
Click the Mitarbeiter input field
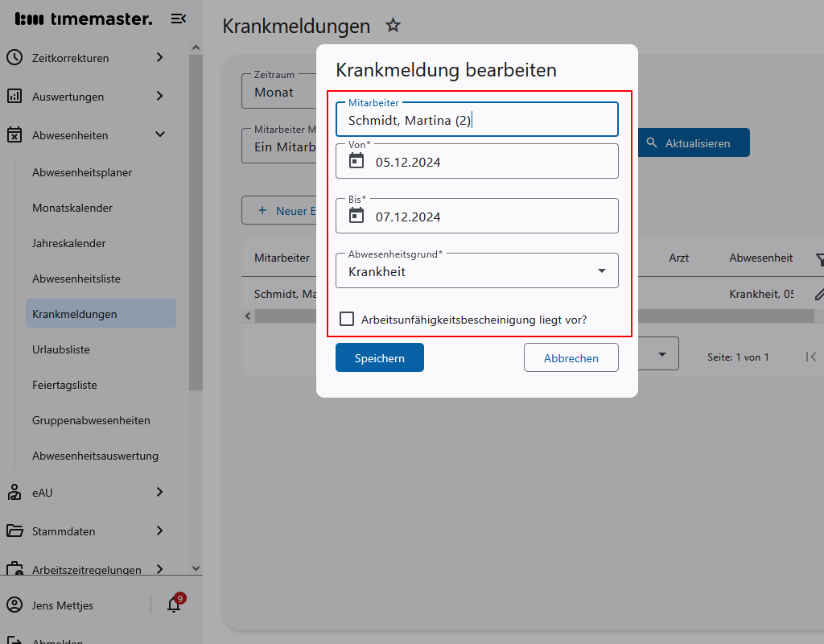[x=476, y=121]
